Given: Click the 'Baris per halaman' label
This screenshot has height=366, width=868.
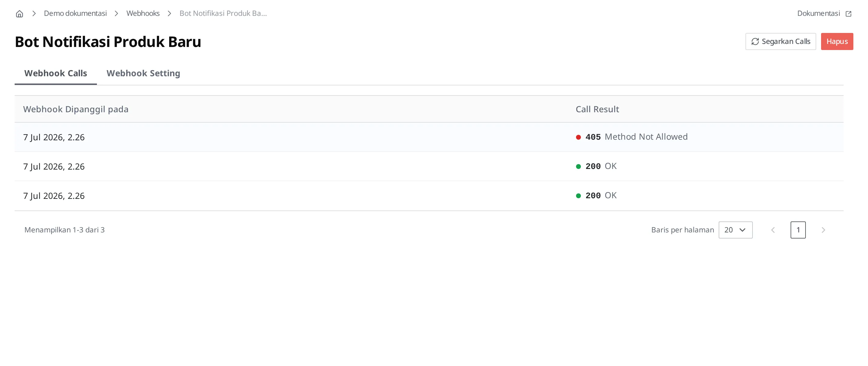Looking at the screenshot, I should [682, 230].
